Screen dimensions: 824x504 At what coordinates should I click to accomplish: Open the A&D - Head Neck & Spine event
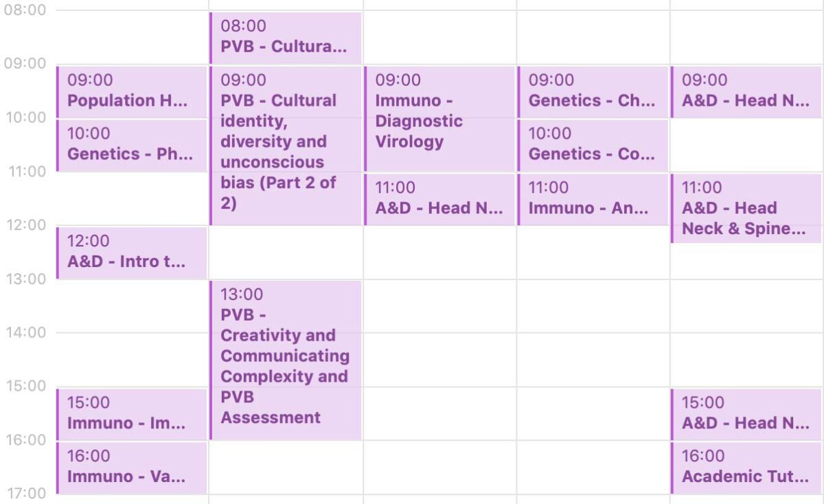coord(746,208)
